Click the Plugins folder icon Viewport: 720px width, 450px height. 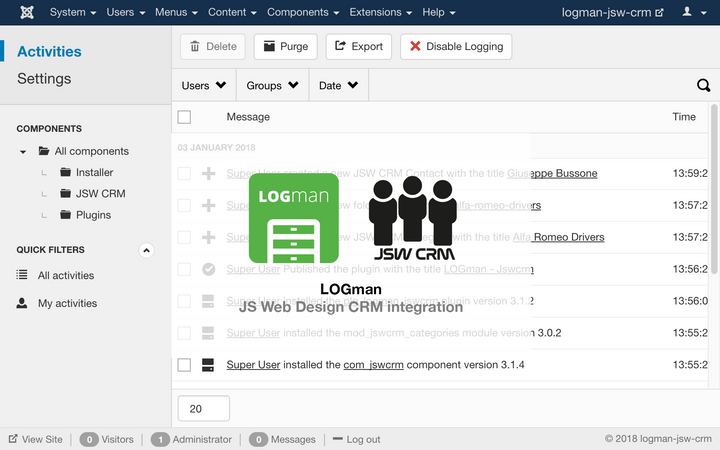tap(66, 214)
